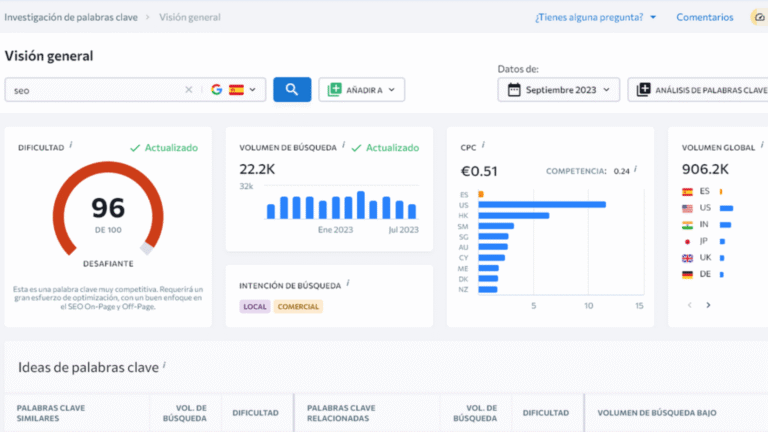
Task: Click the info icon next to CPC
Action: click(x=483, y=145)
